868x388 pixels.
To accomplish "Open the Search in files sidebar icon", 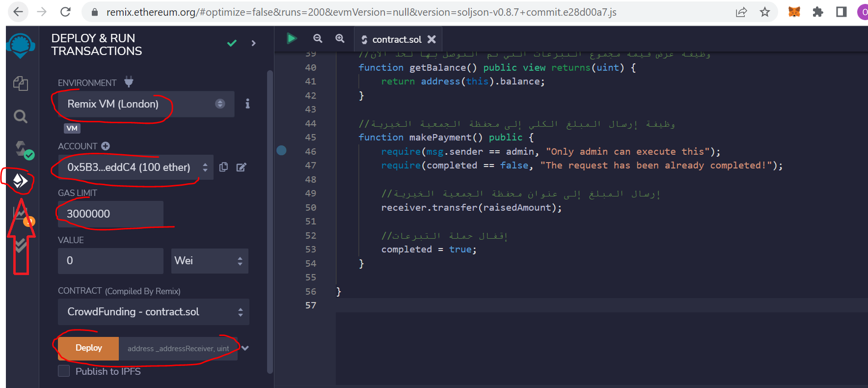I will (x=20, y=116).
